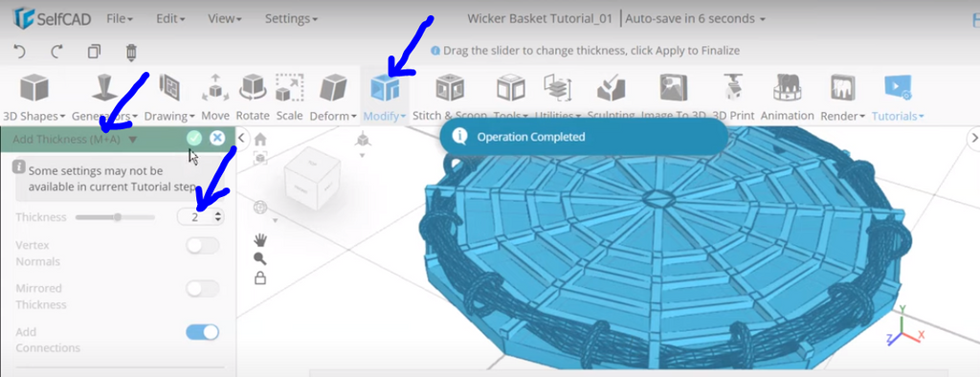
Task: Apply thickness with the green checkmark
Action: click(194, 138)
